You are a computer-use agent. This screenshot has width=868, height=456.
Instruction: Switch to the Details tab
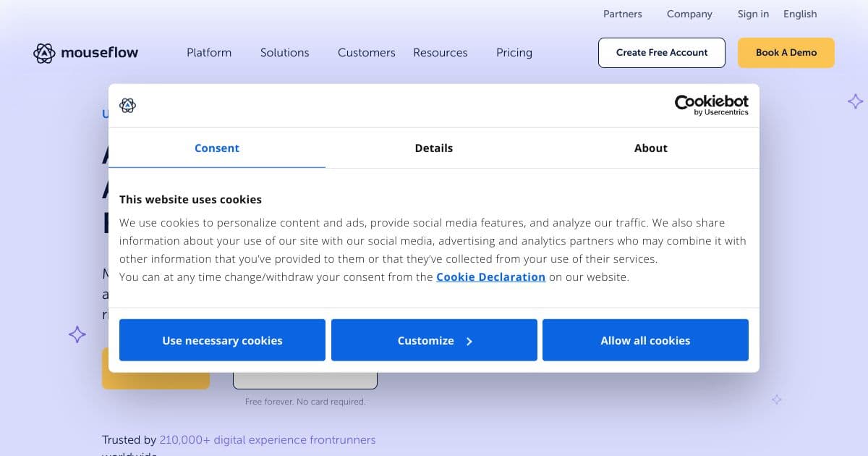(x=434, y=148)
